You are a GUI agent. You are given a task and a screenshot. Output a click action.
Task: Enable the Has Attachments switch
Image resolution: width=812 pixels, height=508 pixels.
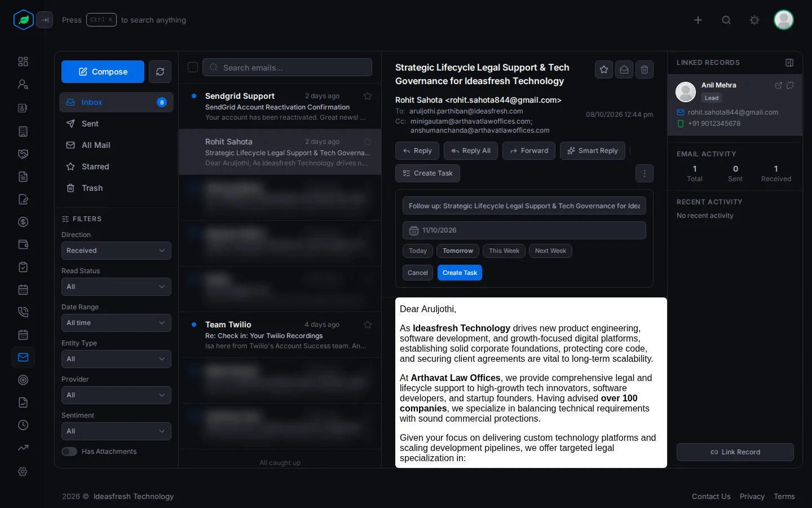coord(69,452)
